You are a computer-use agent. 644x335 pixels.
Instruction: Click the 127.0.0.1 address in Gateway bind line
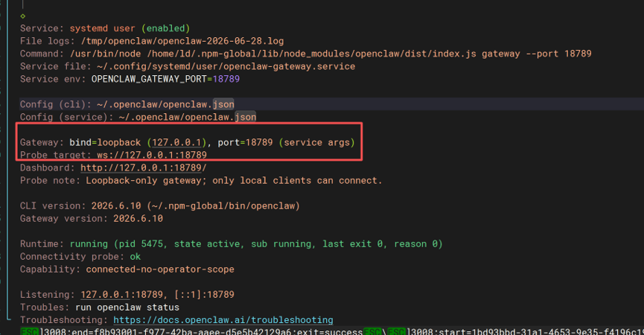(x=176, y=142)
